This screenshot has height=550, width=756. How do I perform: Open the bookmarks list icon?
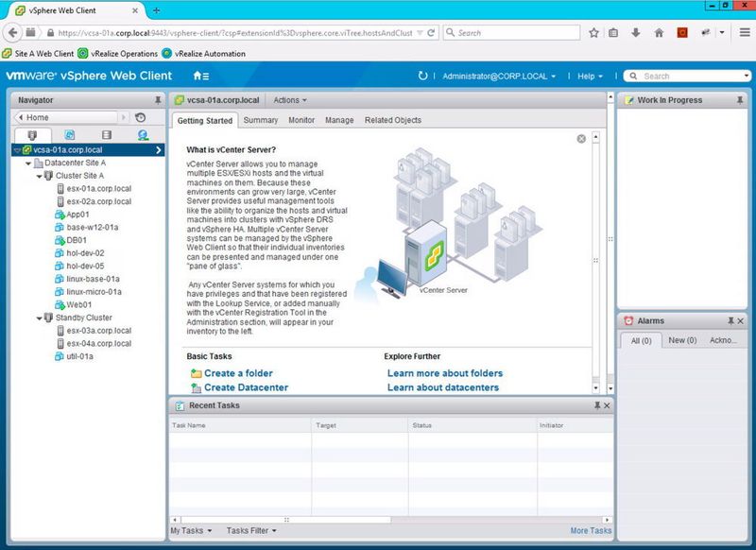pyautogui.click(x=613, y=33)
